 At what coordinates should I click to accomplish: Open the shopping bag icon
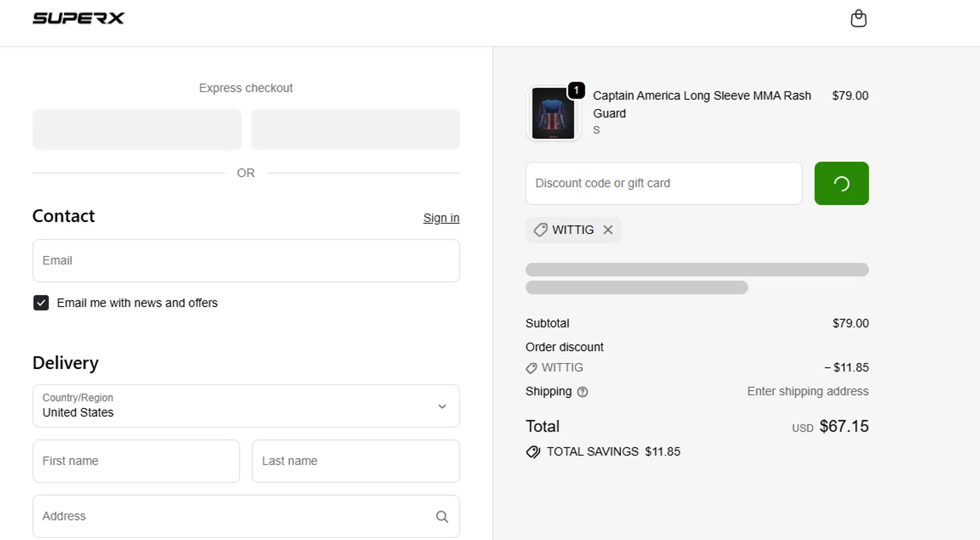point(858,18)
